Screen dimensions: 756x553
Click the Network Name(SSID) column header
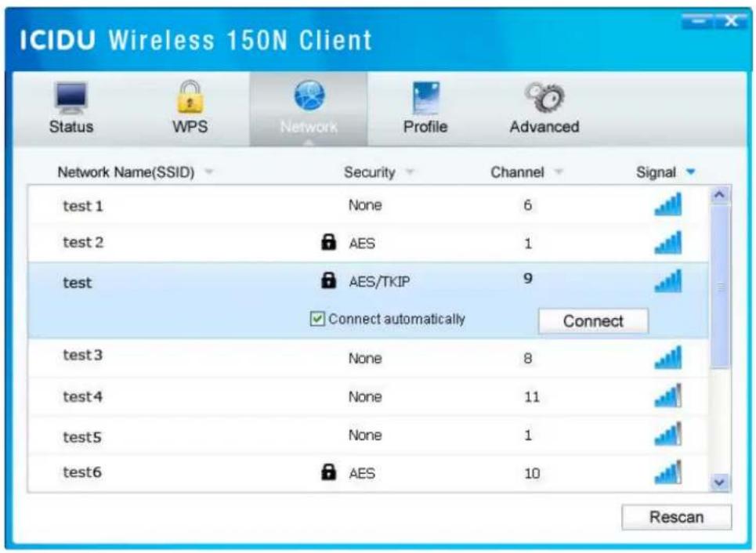[x=126, y=172]
